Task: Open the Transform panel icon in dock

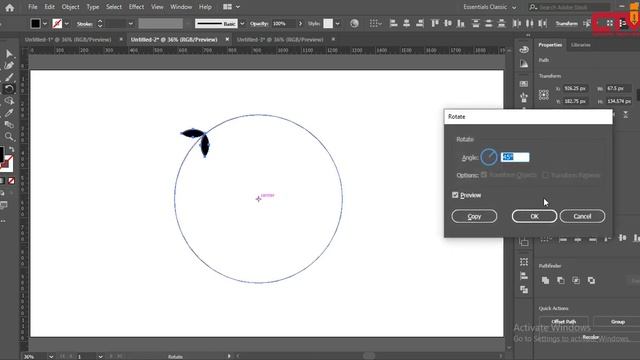Action: [x=524, y=262]
